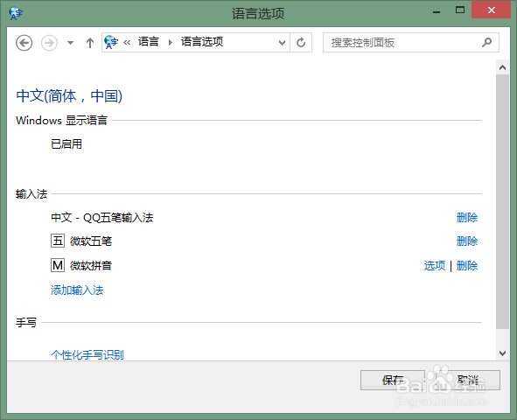517x420 pixels.
Task: Click the 已启用 status text
Action: 66,144
